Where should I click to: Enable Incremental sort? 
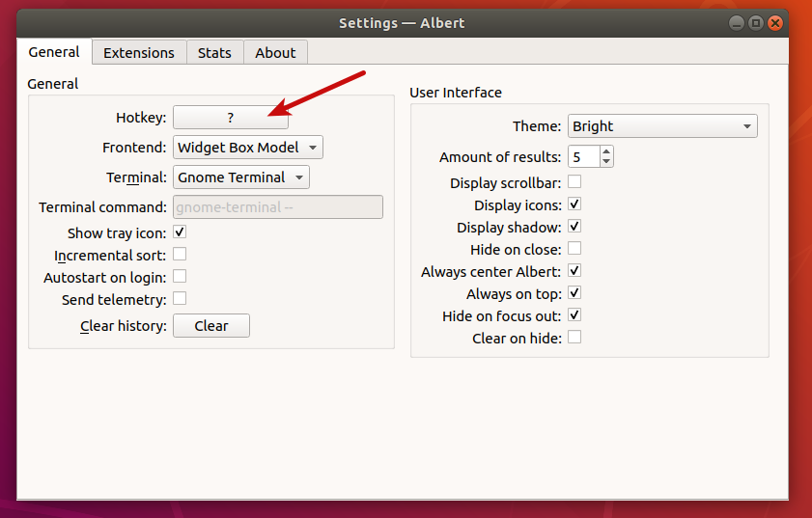180,255
